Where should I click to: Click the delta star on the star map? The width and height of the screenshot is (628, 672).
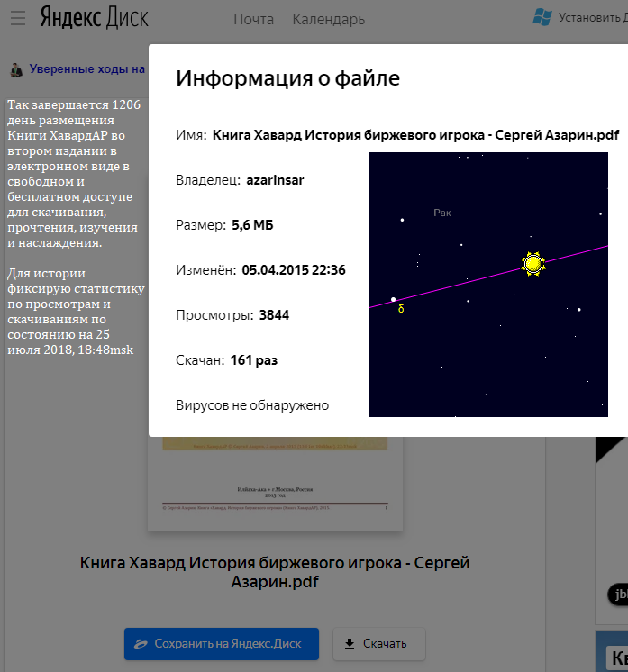(x=394, y=300)
